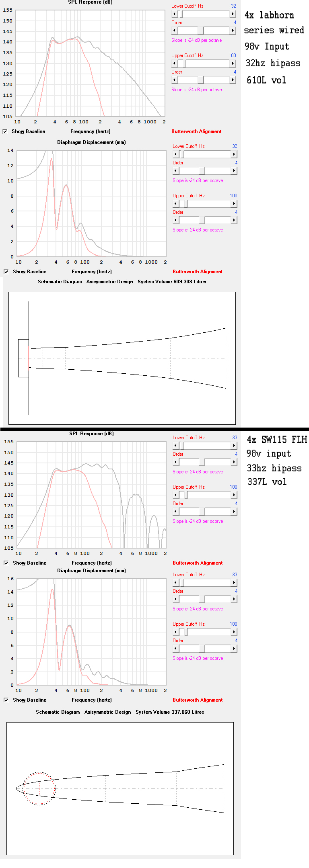Click the SW115 schematic horn diagram
The height and width of the screenshot is (868, 309).
pyautogui.click(x=120, y=789)
